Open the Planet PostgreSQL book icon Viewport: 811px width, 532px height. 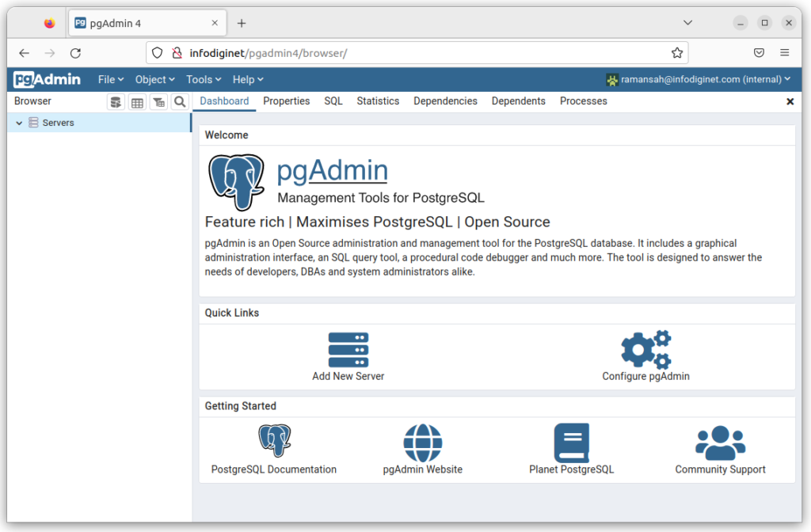(x=572, y=443)
